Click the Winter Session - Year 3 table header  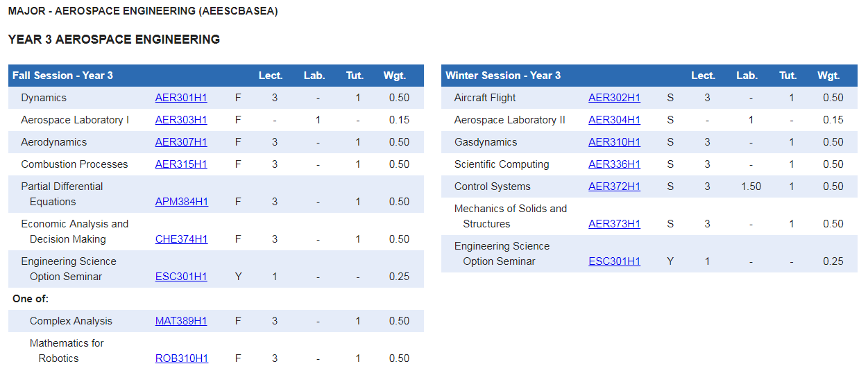click(x=503, y=76)
